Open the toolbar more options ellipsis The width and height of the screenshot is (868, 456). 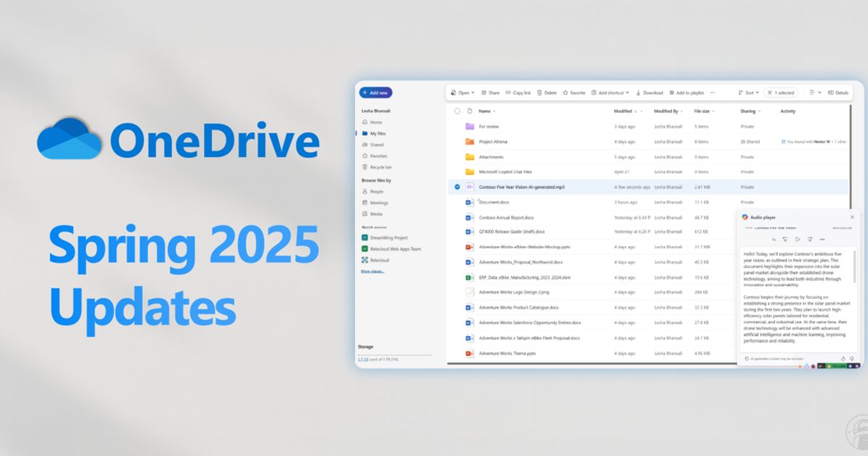(x=712, y=93)
